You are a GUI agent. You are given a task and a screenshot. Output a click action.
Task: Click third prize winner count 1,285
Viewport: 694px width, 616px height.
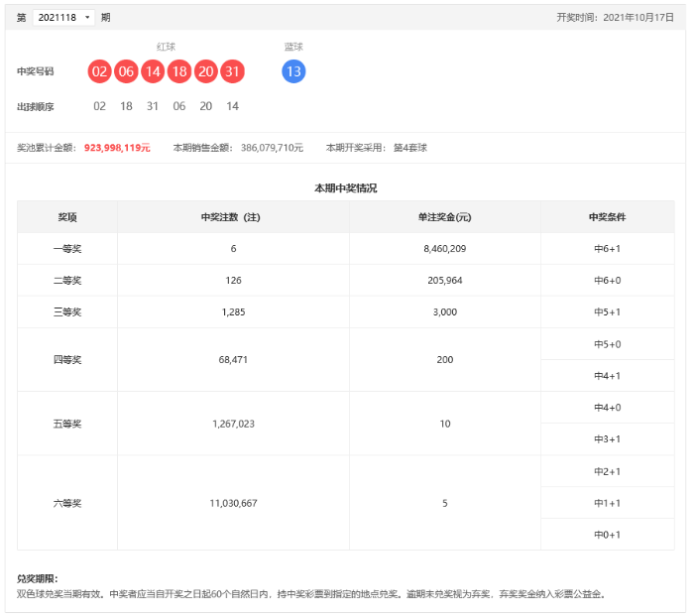pyautogui.click(x=233, y=312)
